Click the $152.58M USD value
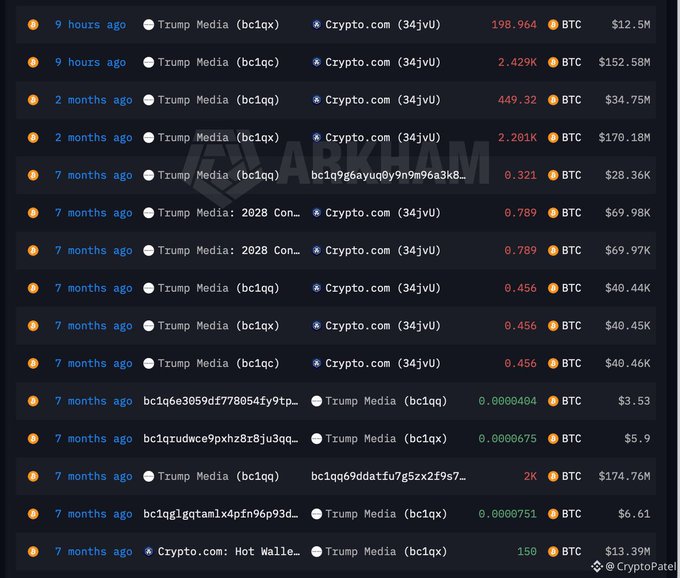680x578 pixels. point(624,62)
